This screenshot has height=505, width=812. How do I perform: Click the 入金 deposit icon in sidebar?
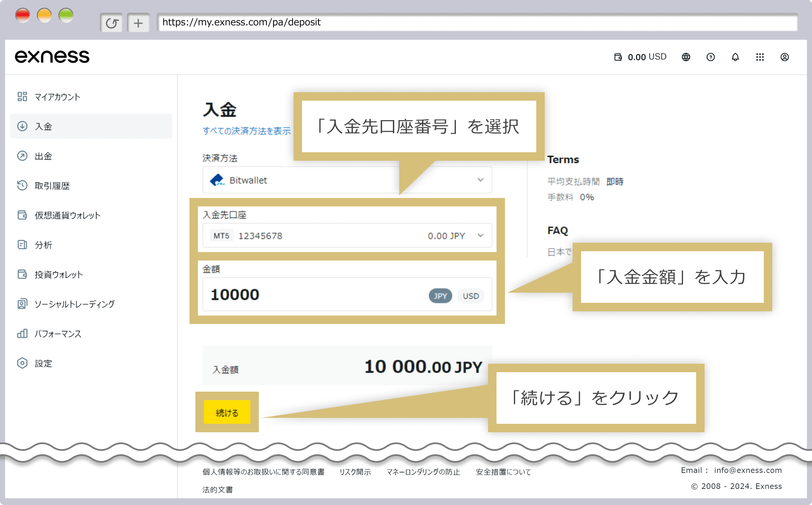click(x=22, y=126)
